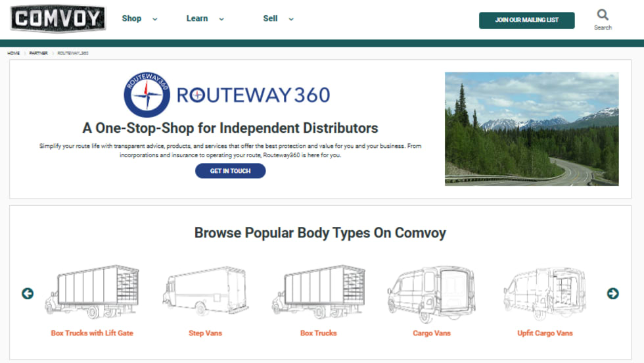Click Join Our Mailing List button
This screenshot has height=363, width=644.
pyautogui.click(x=526, y=20)
